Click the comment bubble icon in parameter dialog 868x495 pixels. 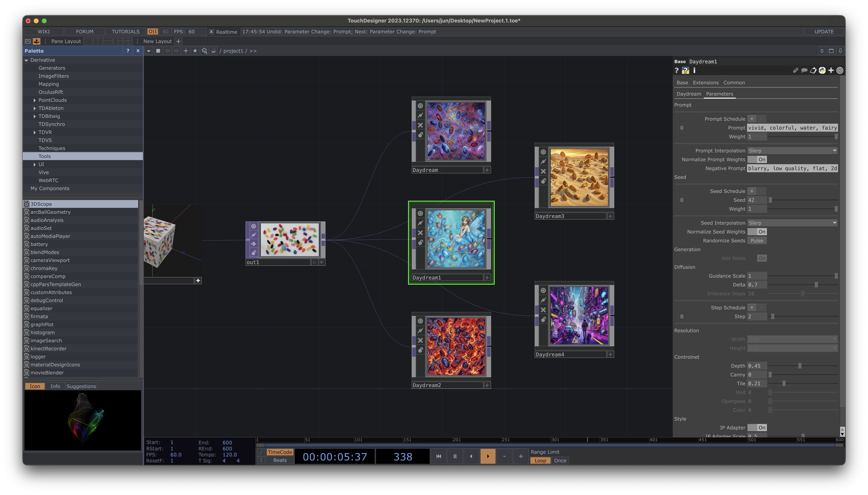click(804, 71)
